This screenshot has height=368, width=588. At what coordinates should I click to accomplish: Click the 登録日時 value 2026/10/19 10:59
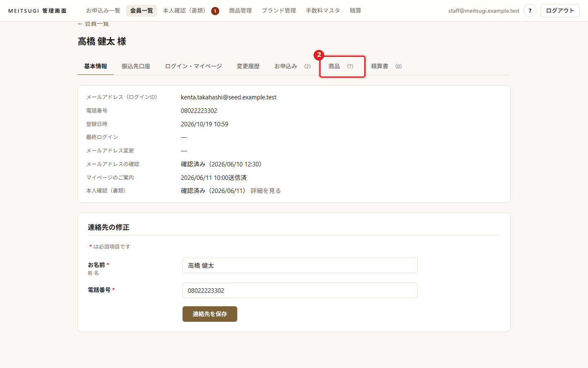coord(205,124)
